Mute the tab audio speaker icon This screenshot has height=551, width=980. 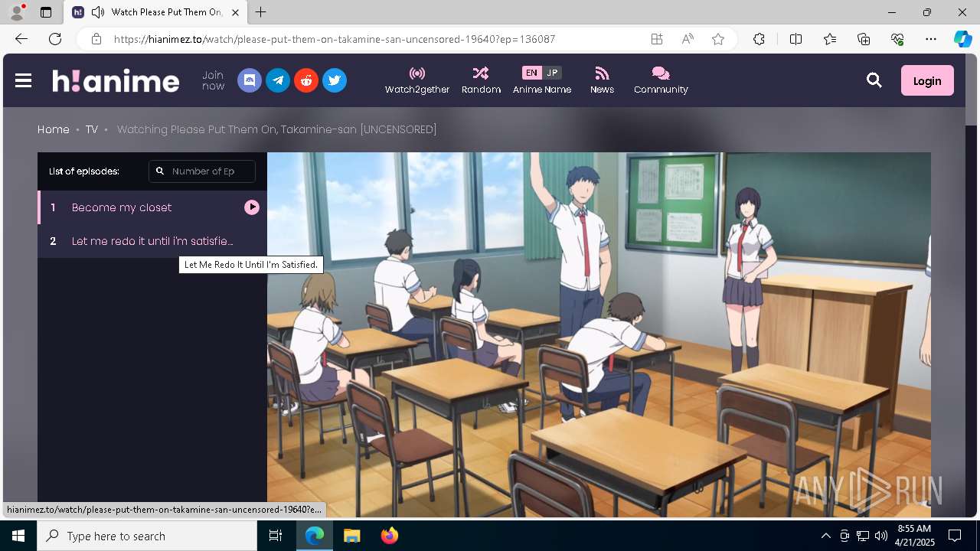98,12
